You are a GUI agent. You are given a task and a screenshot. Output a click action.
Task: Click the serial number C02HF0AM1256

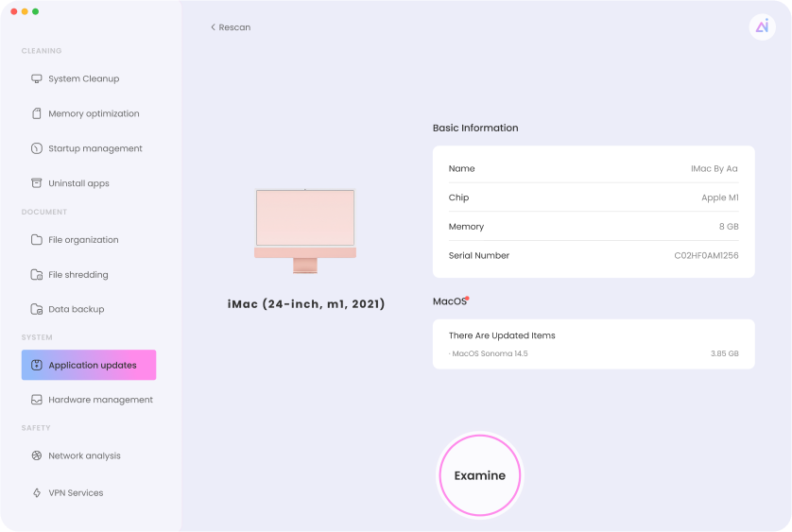click(706, 256)
